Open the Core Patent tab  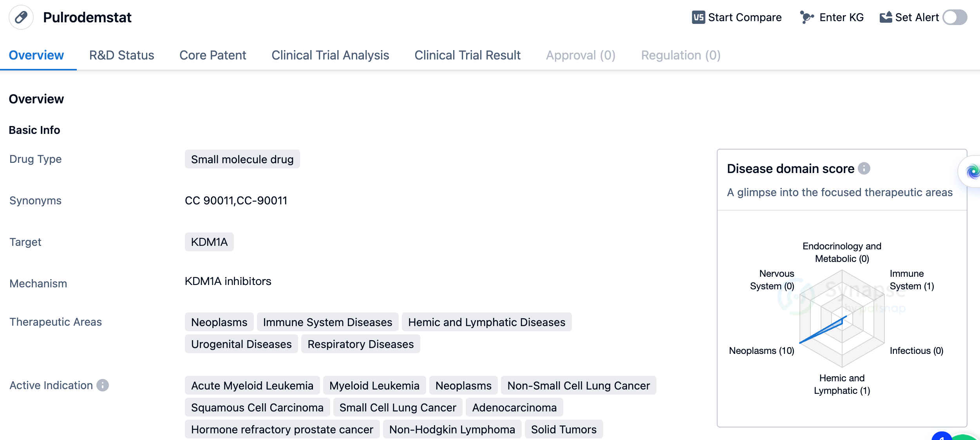(x=213, y=55)
